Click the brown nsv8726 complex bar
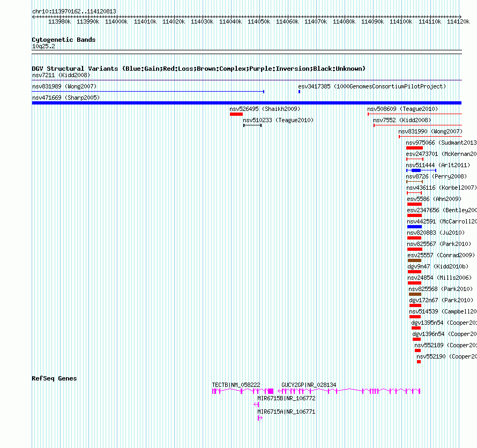Viewport: 477px width, 448px height. (x=415, y=182)
